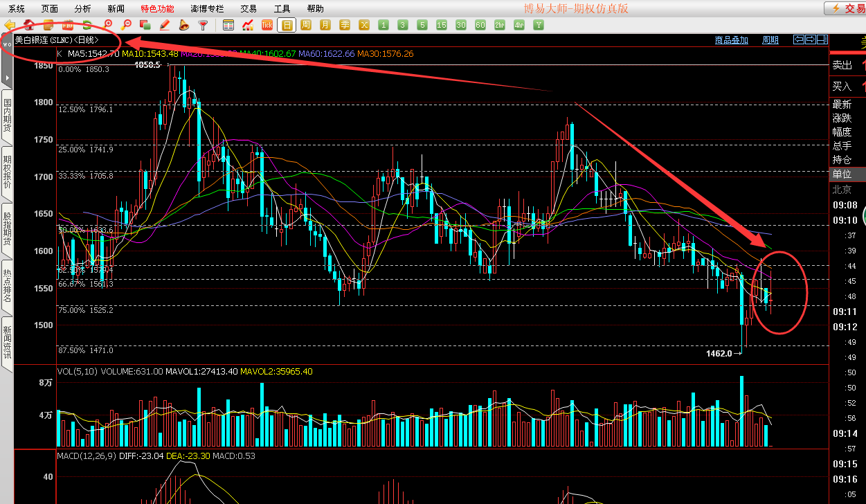Click the alert bell icon
866x504 pixels.
coord(184,25)
